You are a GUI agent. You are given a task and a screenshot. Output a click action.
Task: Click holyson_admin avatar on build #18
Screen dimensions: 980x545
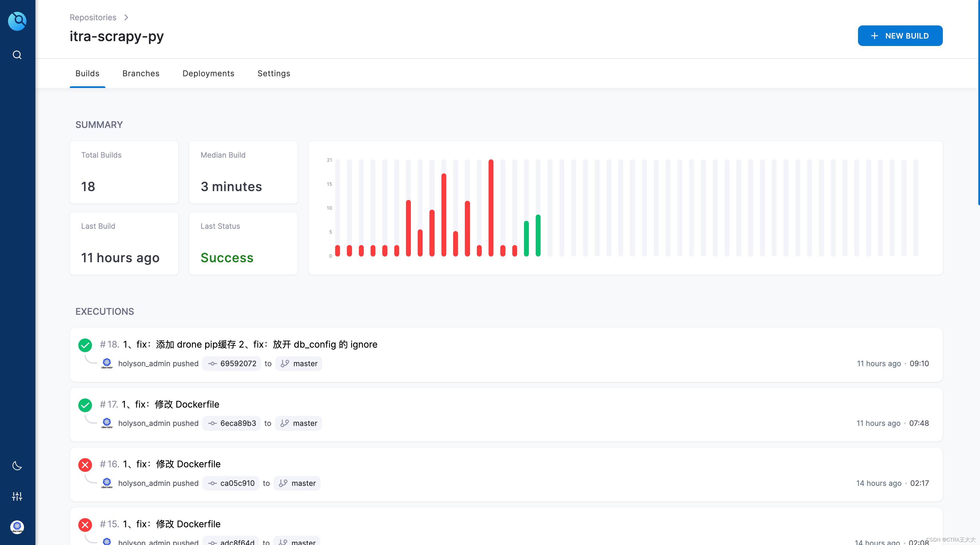tap(107, 363)
